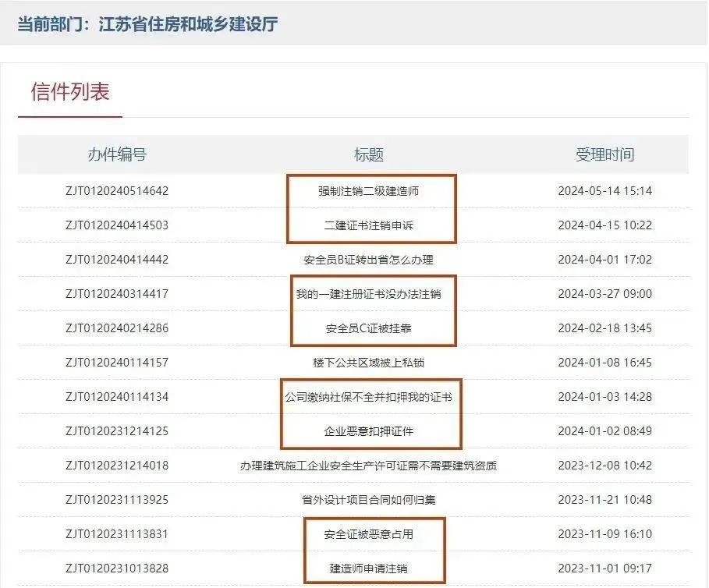Screen dimensions: 709x588
Task: Open letter about 办理建筑施工企业安全生产许可证
Action: [368, 466]
